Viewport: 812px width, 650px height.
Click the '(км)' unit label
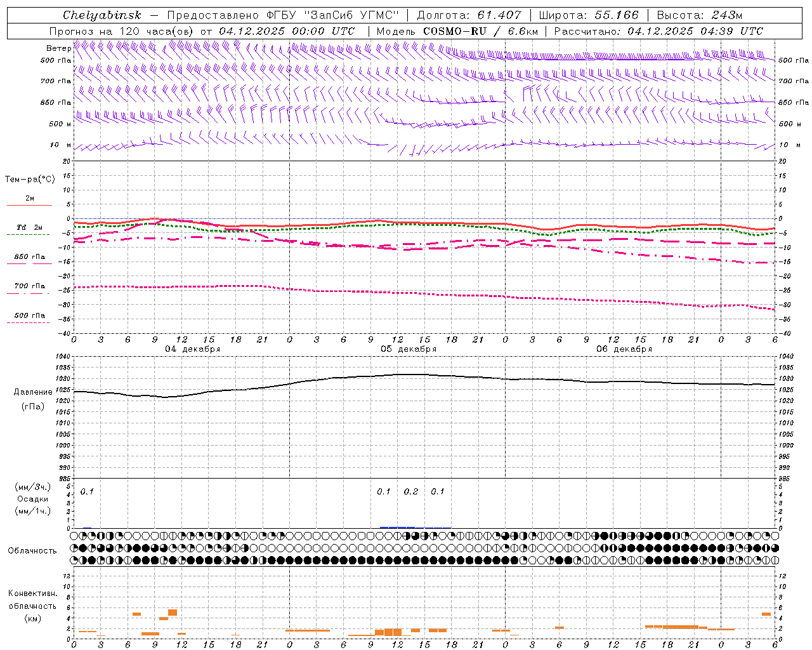point(33,618)
